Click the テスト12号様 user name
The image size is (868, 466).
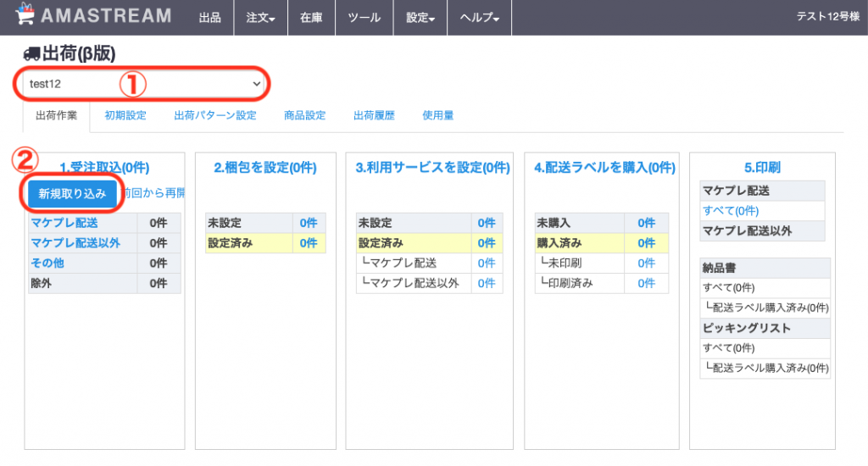pyautogui.click(x=827, y=17)
